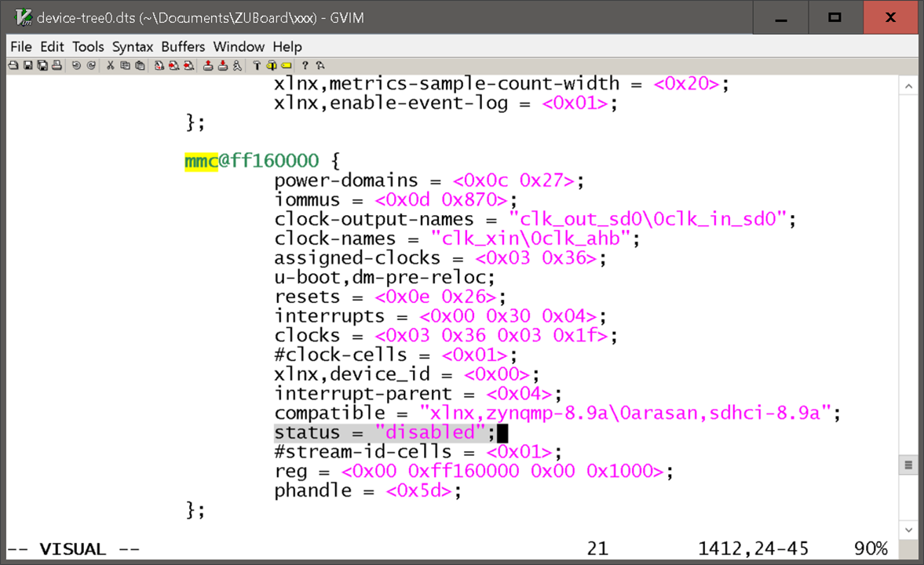Click the Open file toolbar icon
This screenshot has height=565, width=924.
click(x=13, y=65)
